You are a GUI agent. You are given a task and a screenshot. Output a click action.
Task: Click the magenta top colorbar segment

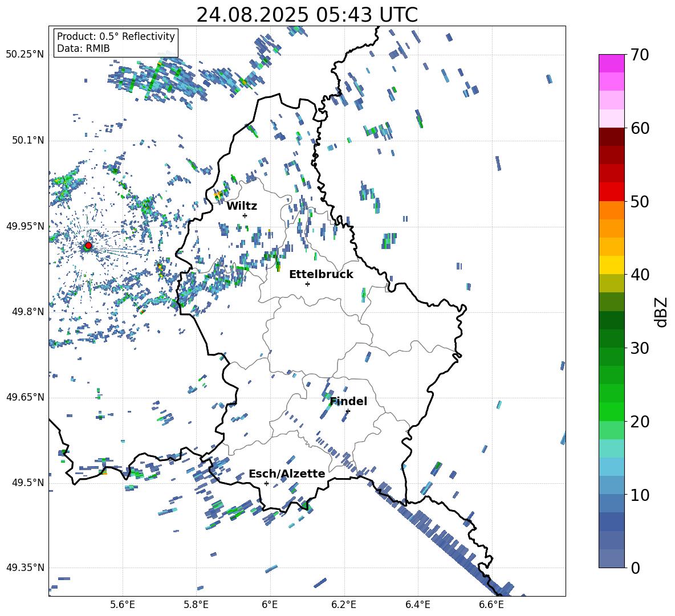tap(611, 63)
